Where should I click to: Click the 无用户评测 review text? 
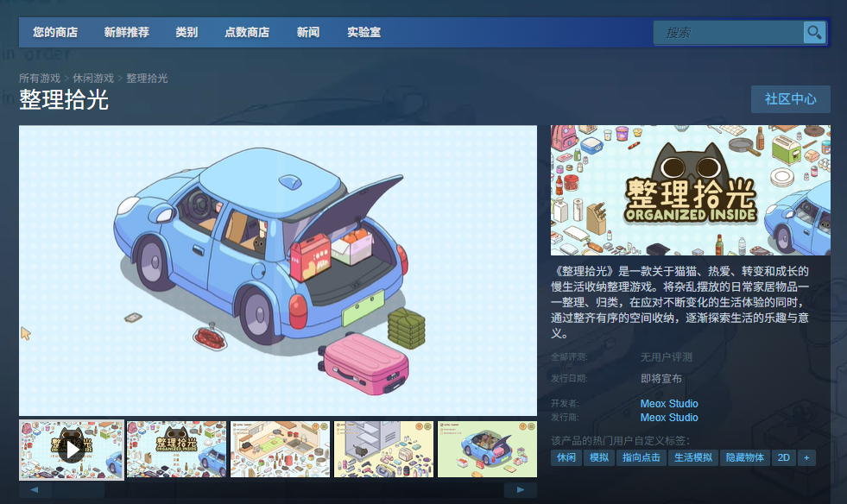(666, 357)
